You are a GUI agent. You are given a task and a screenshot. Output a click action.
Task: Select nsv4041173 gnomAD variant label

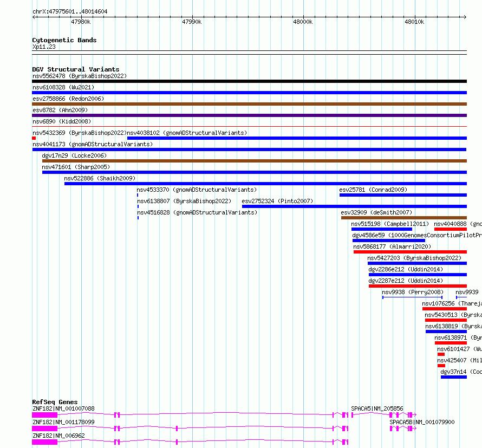click(x=93, y=144)
